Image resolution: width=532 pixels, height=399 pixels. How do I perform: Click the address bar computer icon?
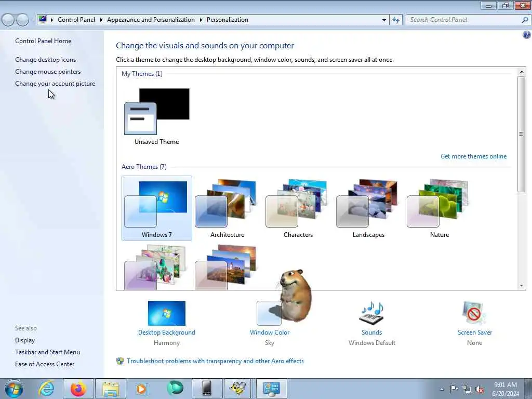tap(43, 19)
